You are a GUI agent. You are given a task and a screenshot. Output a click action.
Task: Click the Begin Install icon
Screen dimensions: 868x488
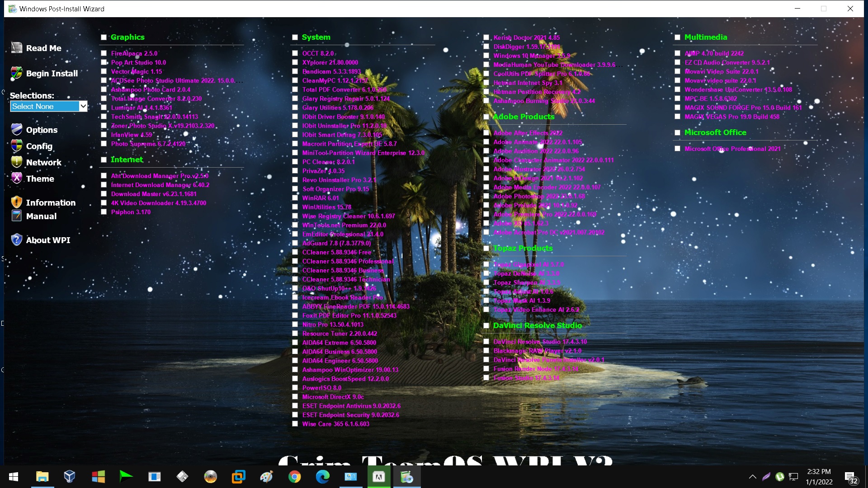tap(17, 73)
